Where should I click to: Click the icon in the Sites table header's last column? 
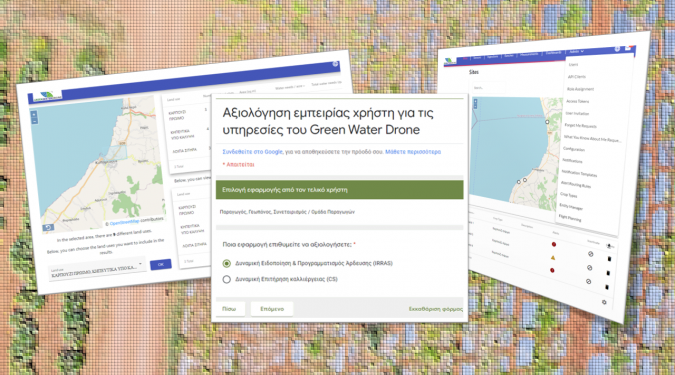tap(609, 246)
